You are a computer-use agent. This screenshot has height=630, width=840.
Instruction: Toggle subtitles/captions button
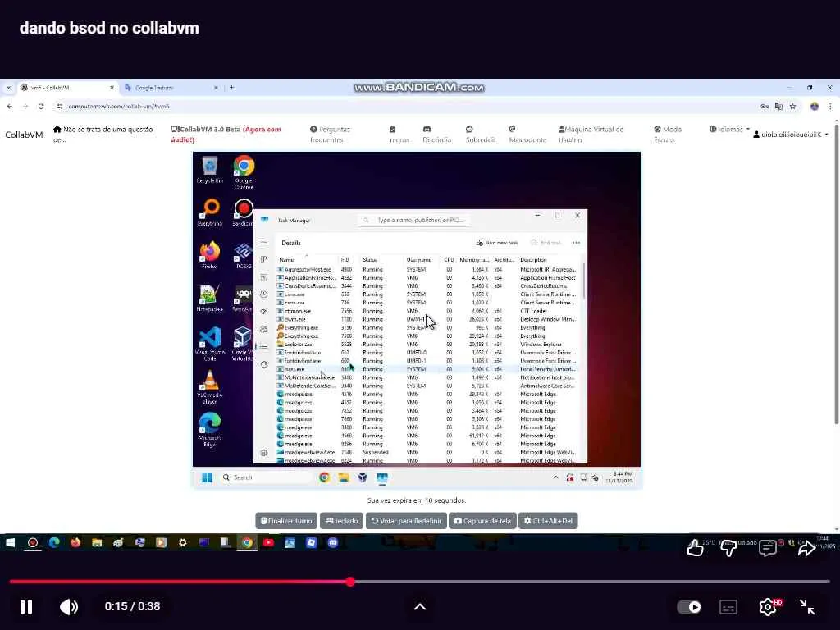point(728,606)
